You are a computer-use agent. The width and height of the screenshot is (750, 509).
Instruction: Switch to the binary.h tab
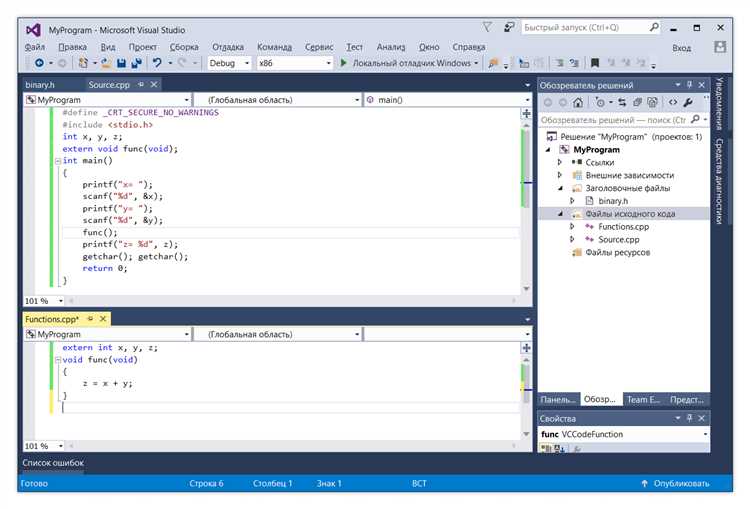tap(40, 85)
